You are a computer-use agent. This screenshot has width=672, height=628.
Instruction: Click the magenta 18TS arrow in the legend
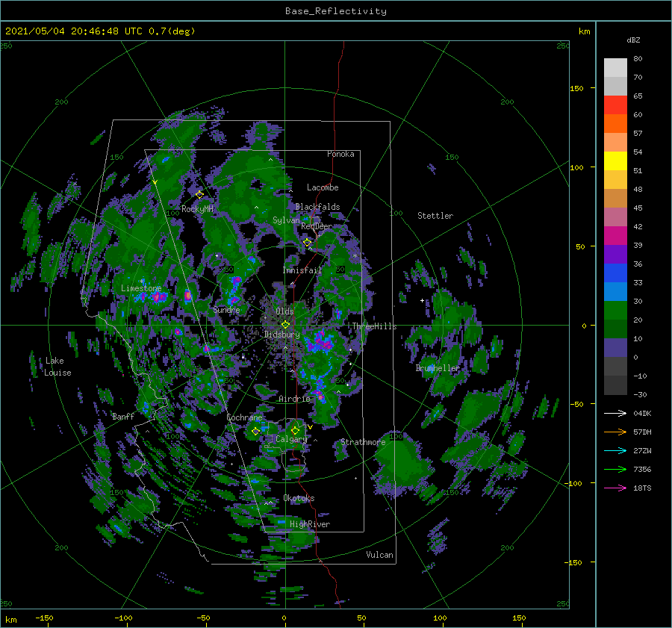(x=615, y=488)
